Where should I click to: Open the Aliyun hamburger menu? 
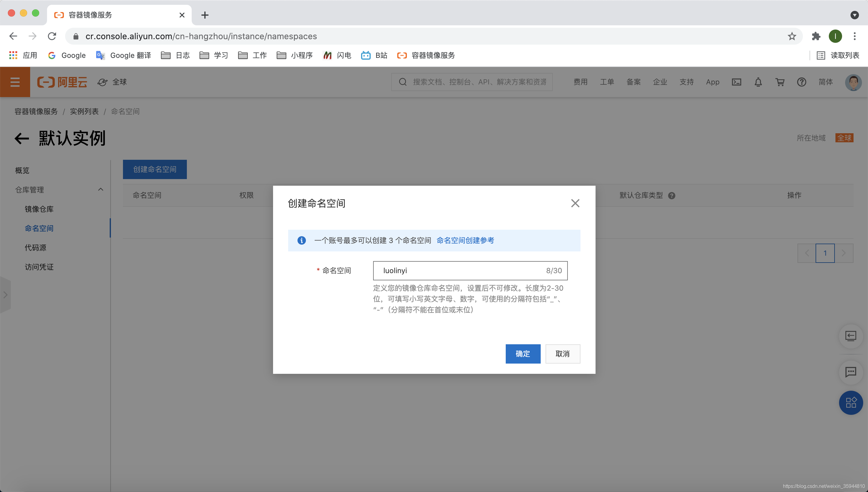pyautogui.click(x=15, y=82)
